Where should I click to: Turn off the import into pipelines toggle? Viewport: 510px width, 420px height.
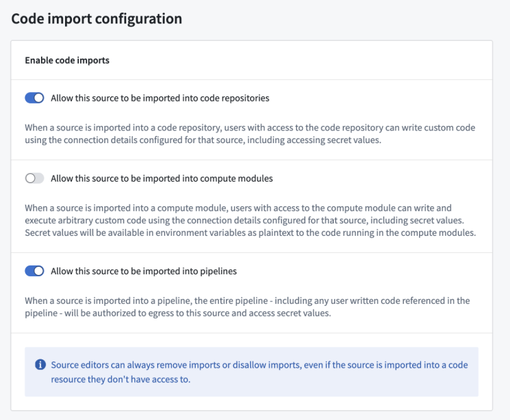click(35, 271)
